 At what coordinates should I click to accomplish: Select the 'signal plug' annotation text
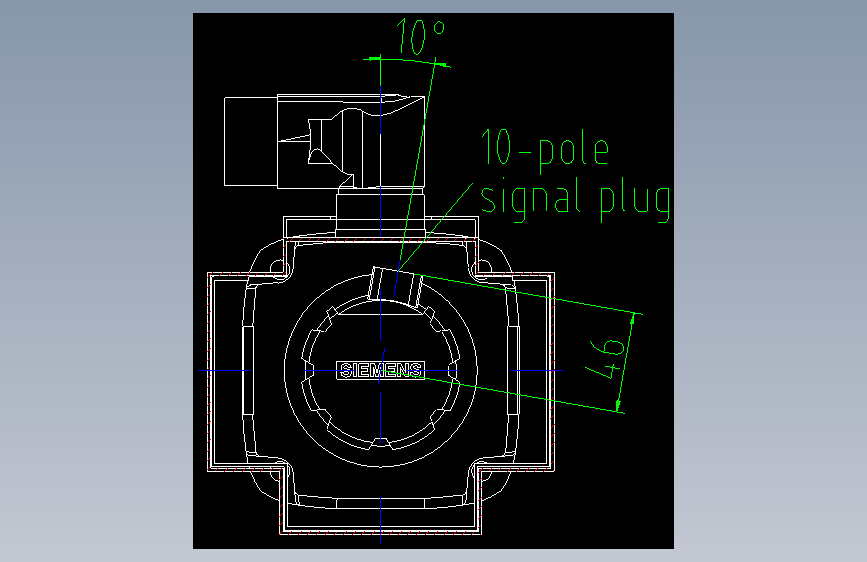(x=576, y=199)
